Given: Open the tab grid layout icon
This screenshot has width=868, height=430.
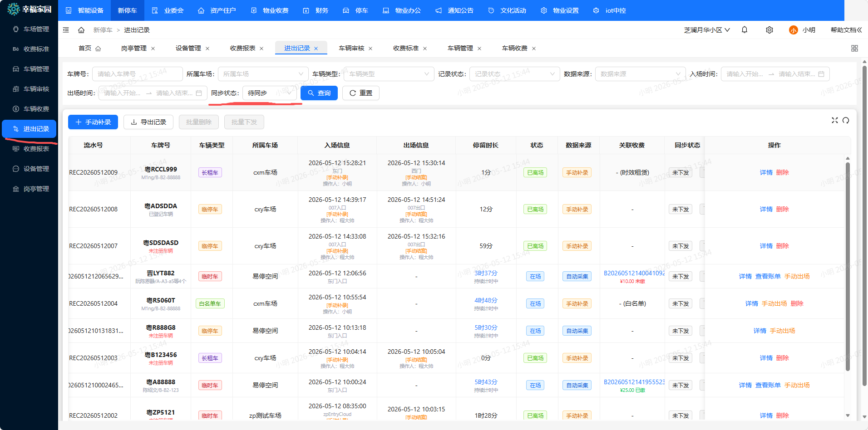Looking at the screenshot, I should click(x=854, y=48).
